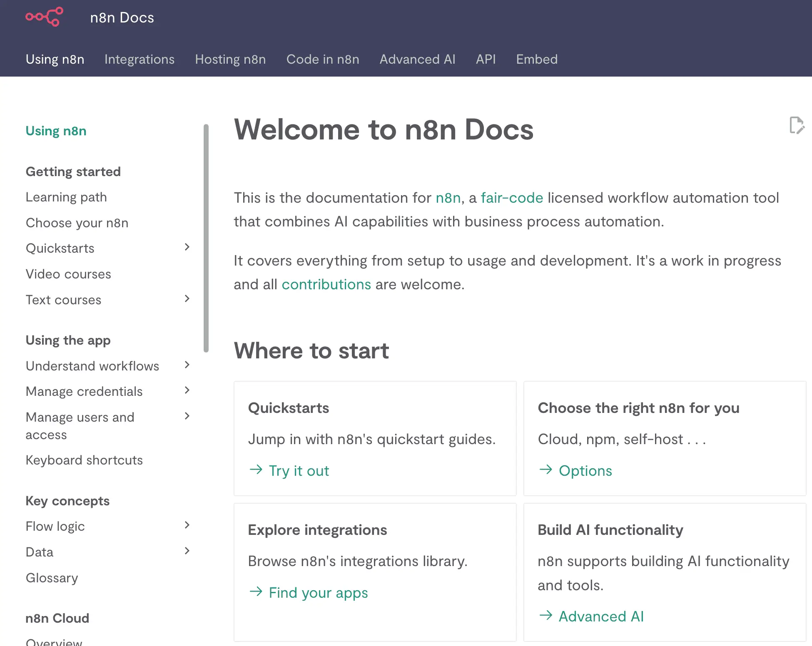The height and width of the screenshot is (646, 812).
Task: Open Quickstarts sidebar item text
Action: pos(60,248)
